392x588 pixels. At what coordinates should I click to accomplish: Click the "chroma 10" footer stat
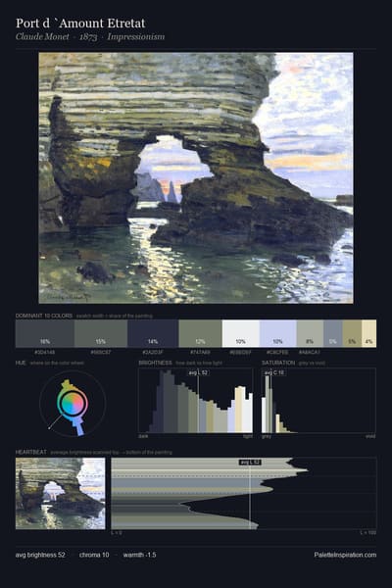(x=94, y=555)
